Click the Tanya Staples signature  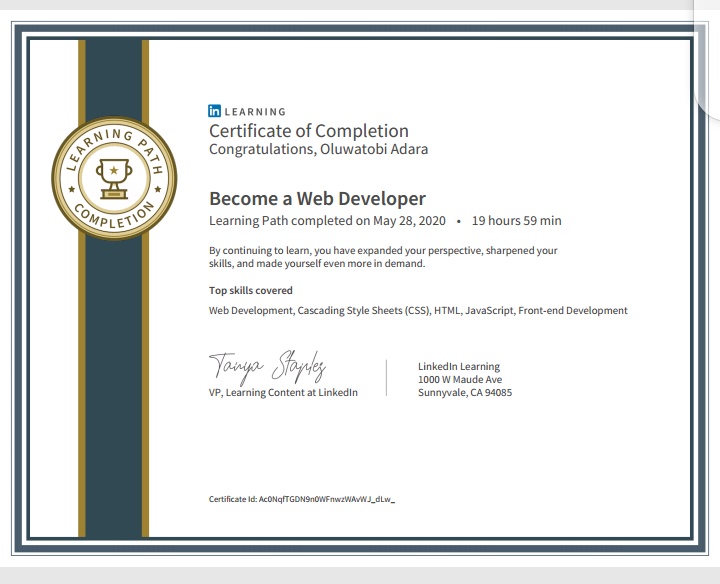coord(268,367)
